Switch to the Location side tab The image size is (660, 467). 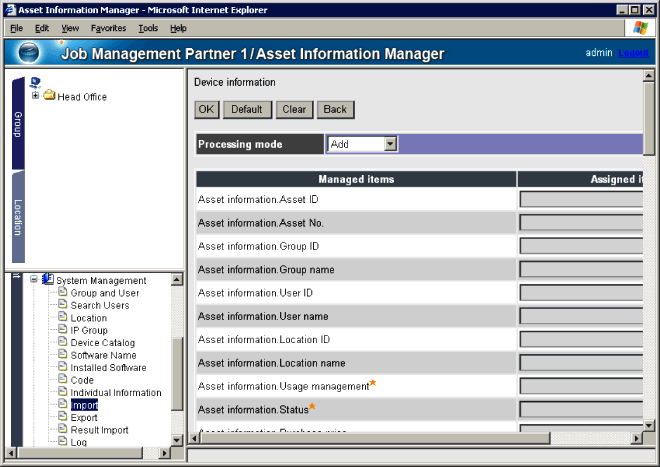[x=17, y=216]
